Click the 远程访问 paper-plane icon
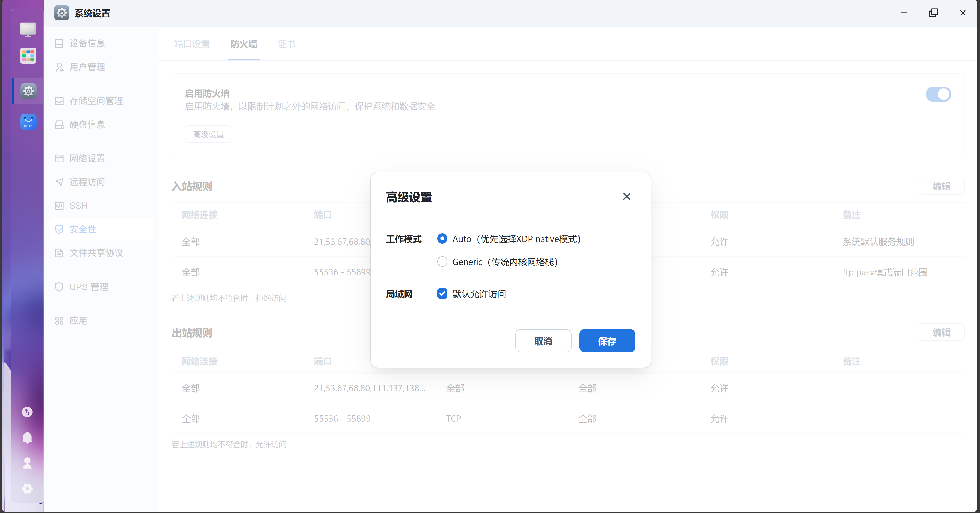The image size is (980, 513). pos(59,182)
